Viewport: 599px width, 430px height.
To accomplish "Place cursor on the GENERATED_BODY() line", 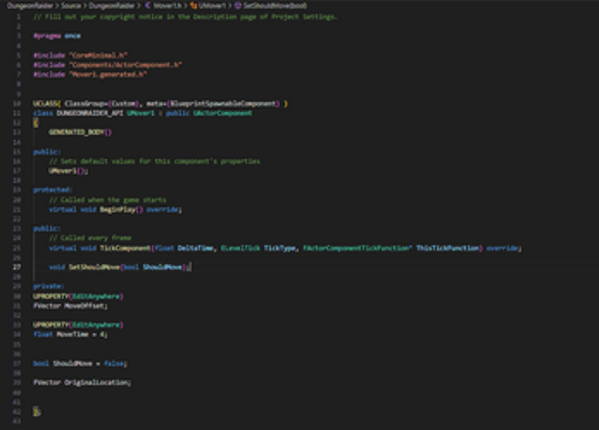I will tap(80, 132).
